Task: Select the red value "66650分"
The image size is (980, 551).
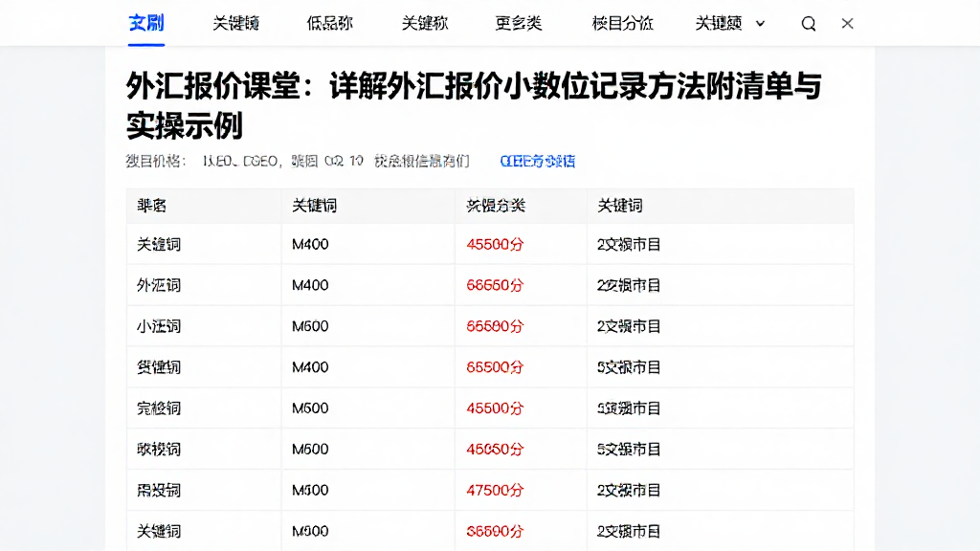Action: tap(495, 285)
